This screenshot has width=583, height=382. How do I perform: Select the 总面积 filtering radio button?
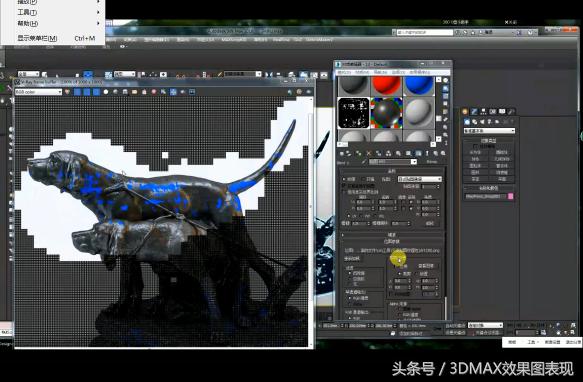(350, 279)
